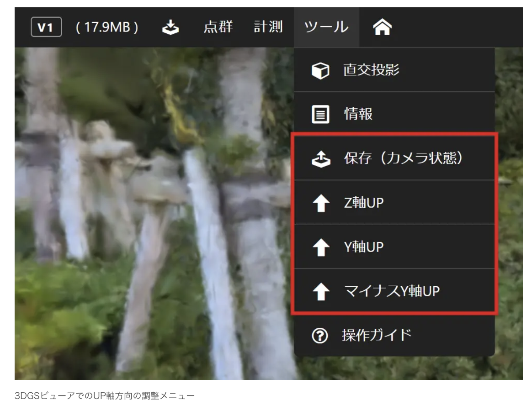Open the 計測 menu

[268, 27]
